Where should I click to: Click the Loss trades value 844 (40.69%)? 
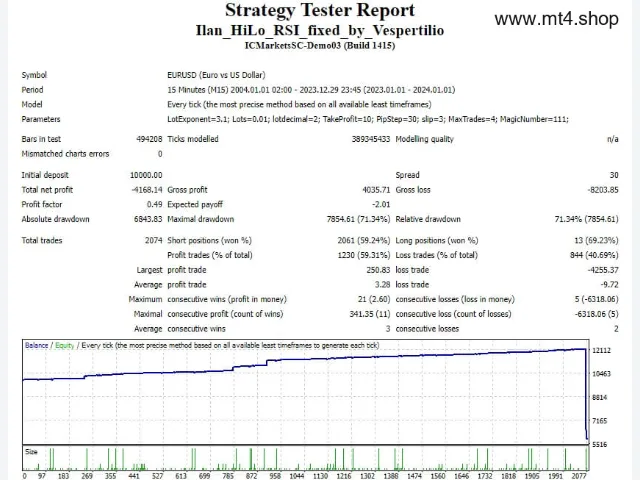[594, 255]
